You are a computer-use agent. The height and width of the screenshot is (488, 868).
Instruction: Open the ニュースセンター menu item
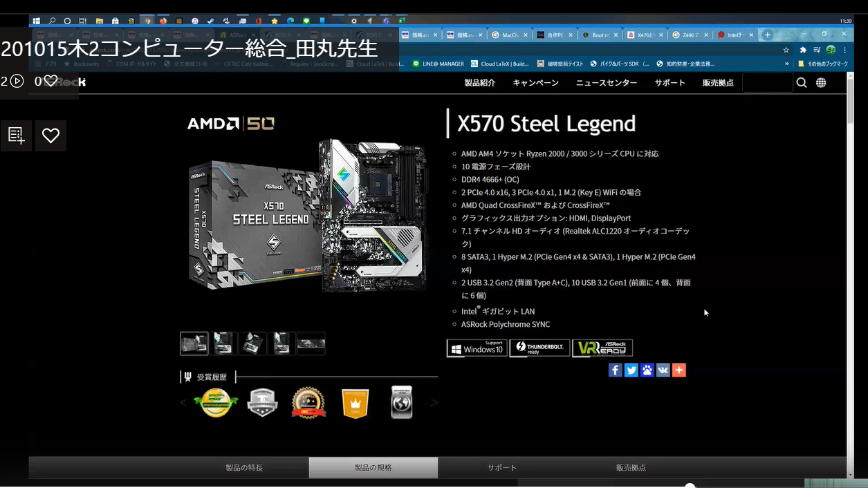click(607, 83)
